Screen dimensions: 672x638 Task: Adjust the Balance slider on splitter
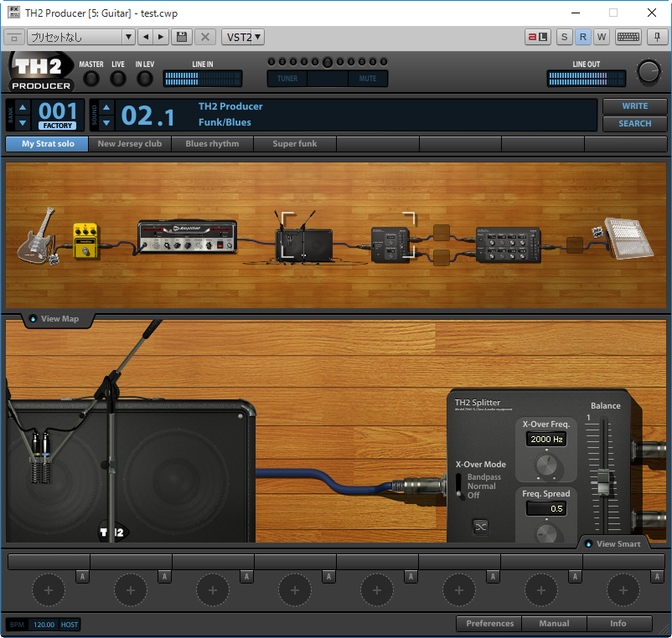tap(603, 483)
